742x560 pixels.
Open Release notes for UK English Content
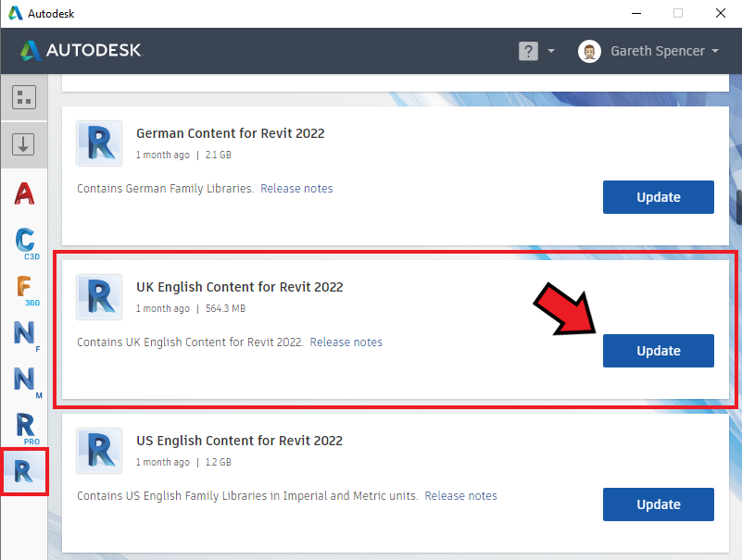(x=346, y=342)
